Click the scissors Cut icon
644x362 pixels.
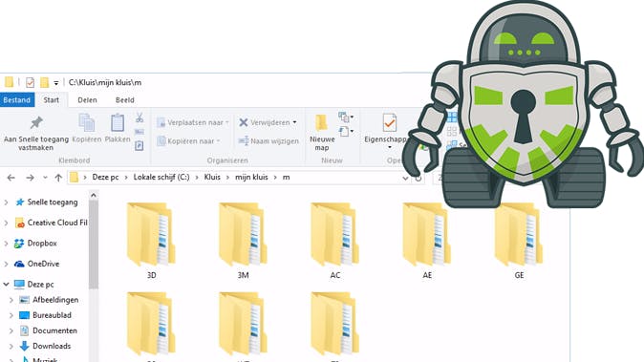click(140, 117)
